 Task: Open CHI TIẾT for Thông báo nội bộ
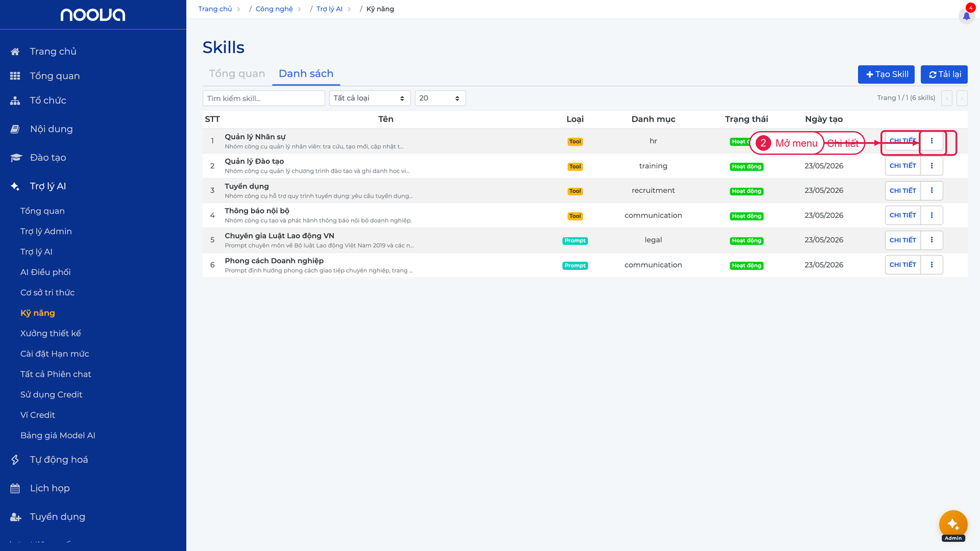pos(903,216)
